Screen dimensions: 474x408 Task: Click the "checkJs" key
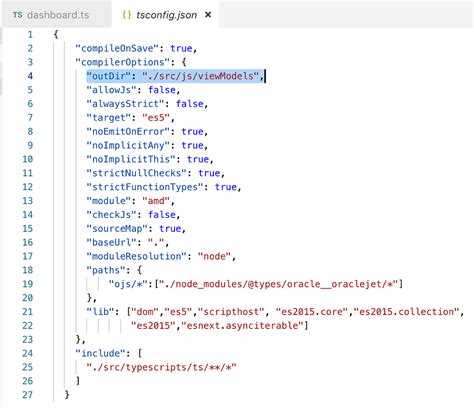(x=111, y=215)
